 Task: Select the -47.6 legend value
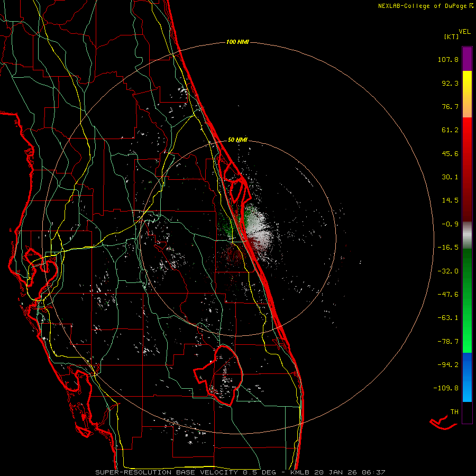coord(448,295)
